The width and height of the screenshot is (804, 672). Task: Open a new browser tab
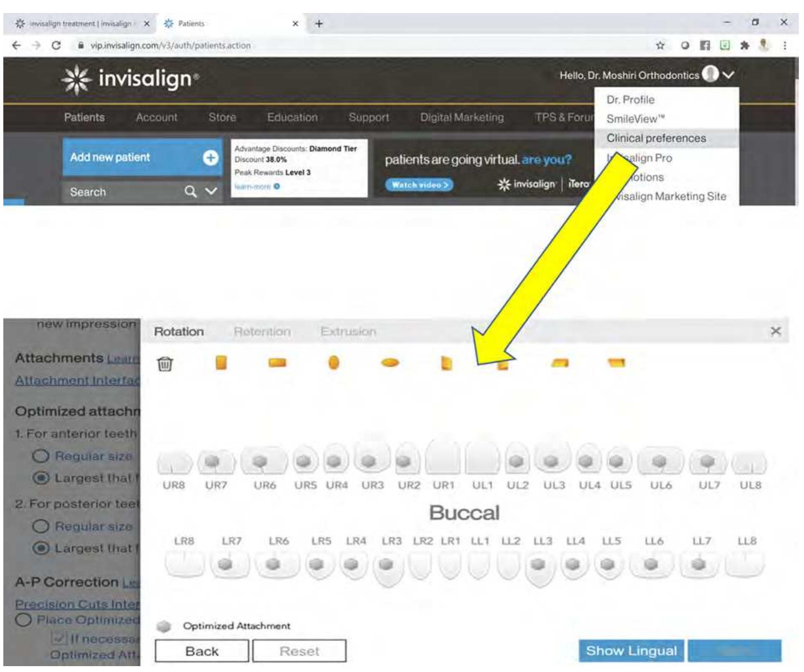[319, 24]
